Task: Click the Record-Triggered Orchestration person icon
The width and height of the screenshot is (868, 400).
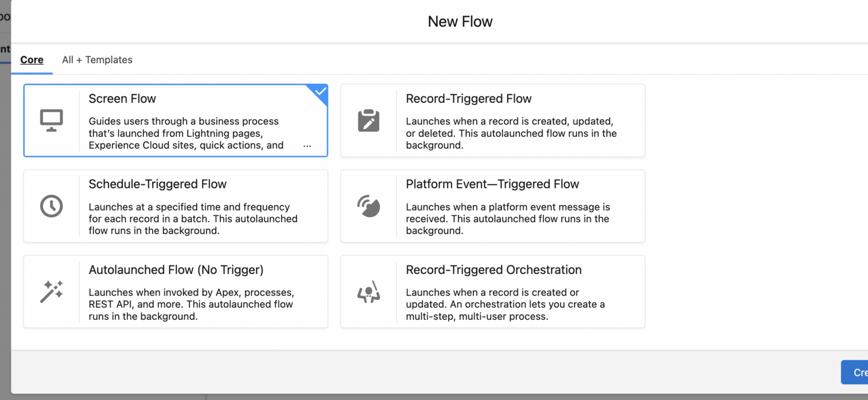Action: point(368,290)
